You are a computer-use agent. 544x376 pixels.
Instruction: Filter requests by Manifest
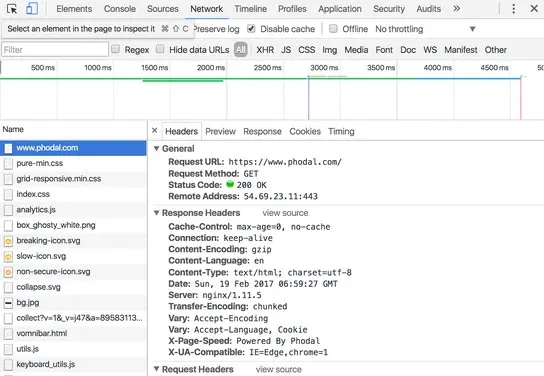tap(461, 50)
